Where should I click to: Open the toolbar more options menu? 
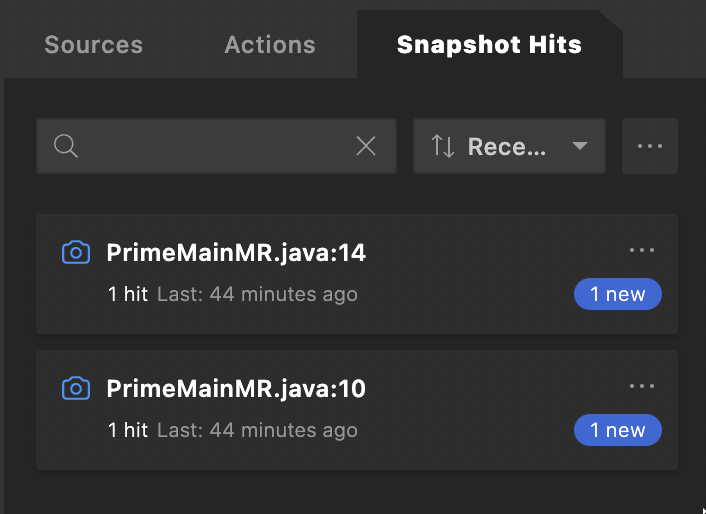(x=650, y=146)
